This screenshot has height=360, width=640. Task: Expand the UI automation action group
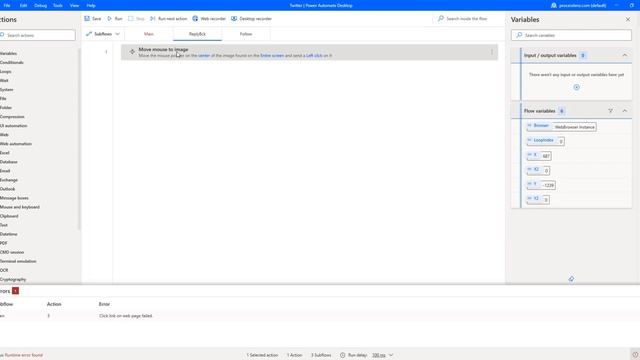coord(13,126)
